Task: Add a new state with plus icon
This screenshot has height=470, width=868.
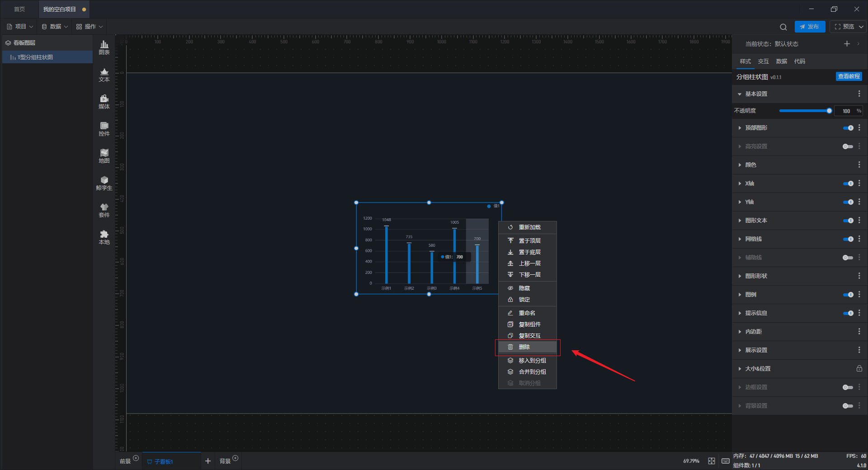Action: coord(847,44)
